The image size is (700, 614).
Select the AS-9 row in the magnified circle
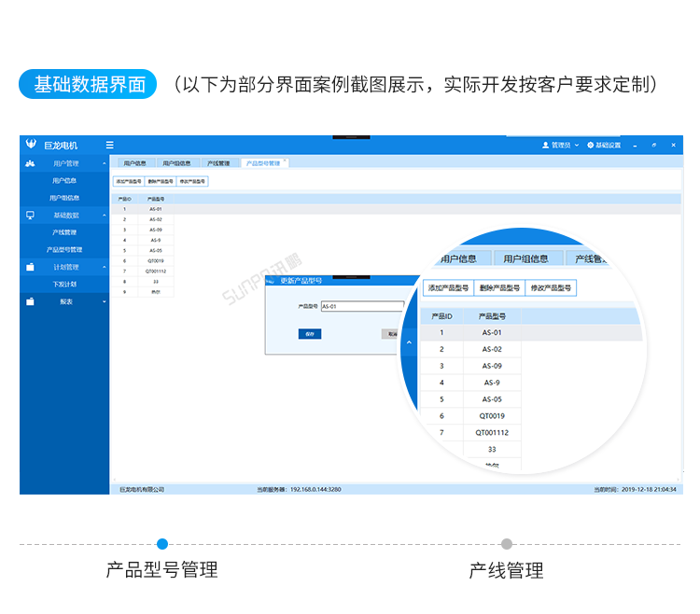coord(471,383)
